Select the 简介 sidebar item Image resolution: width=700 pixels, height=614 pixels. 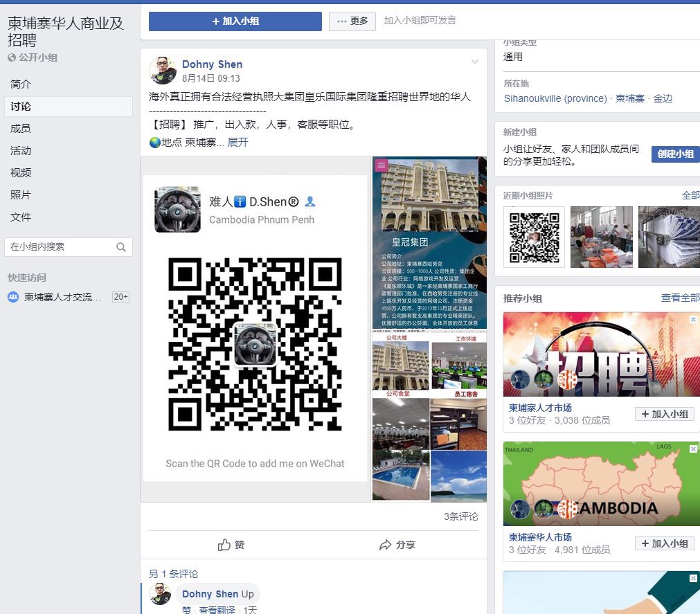pyautogui.click(x=21, y=84)
